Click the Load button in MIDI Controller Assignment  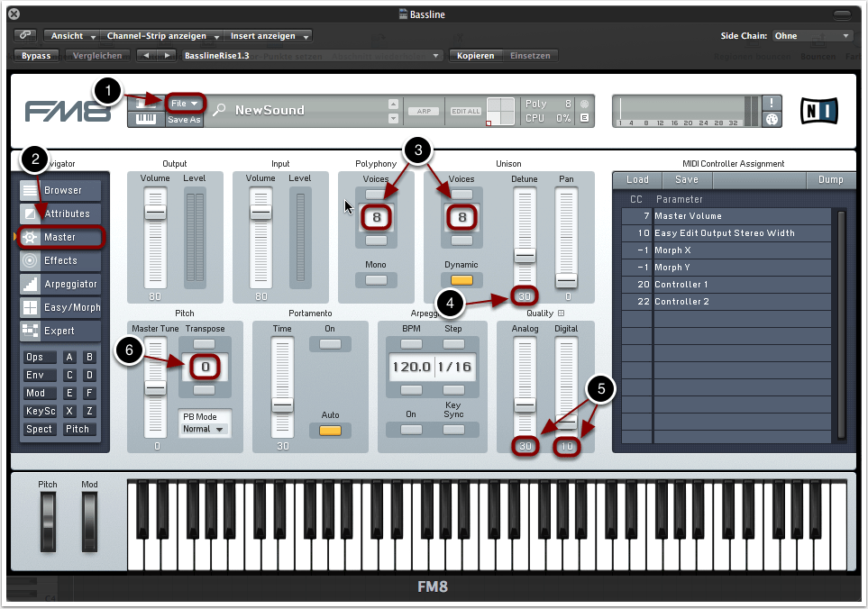click(637, 180)
